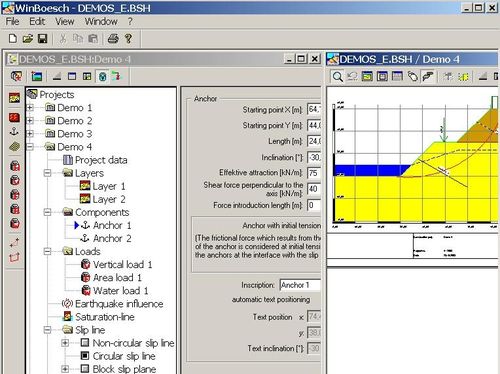Click the anchor icon in left sidebar
The width and height of the screenshot is (500, 374).
[14, 132]
